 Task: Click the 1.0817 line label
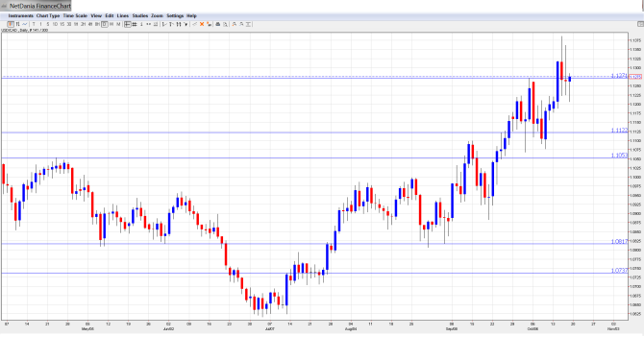[x=619, y=242]
